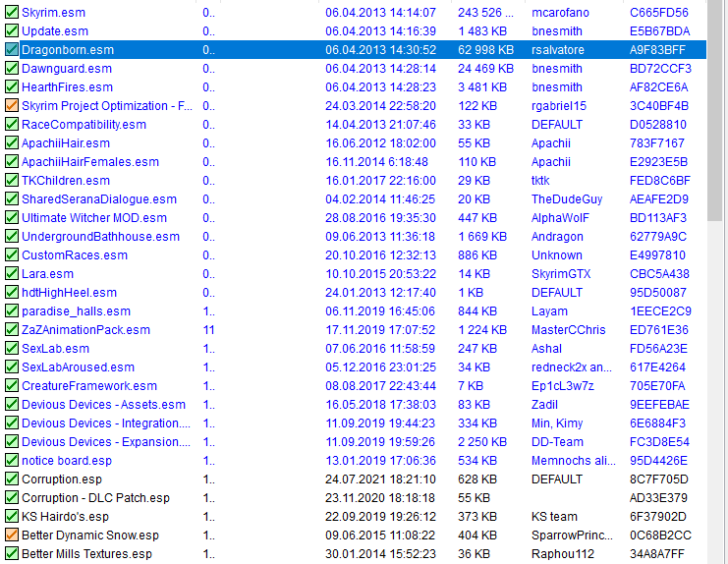Toggle orange checkbox for Skyrim Project Optimization

coord(12,106)
